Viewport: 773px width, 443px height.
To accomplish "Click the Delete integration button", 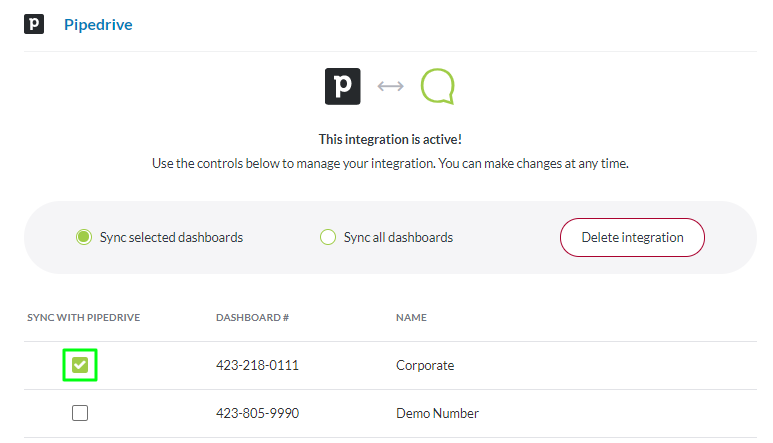I will coord(632,238).
